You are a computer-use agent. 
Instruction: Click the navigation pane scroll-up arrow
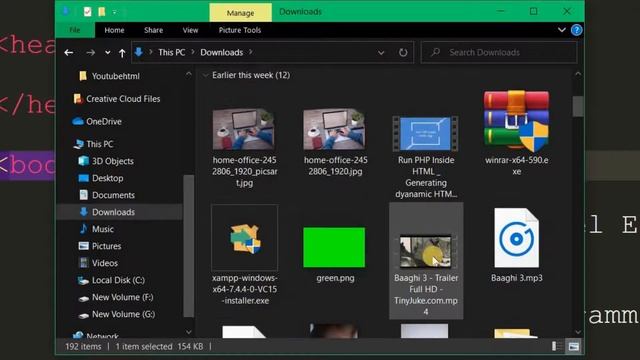coord(188,75)
